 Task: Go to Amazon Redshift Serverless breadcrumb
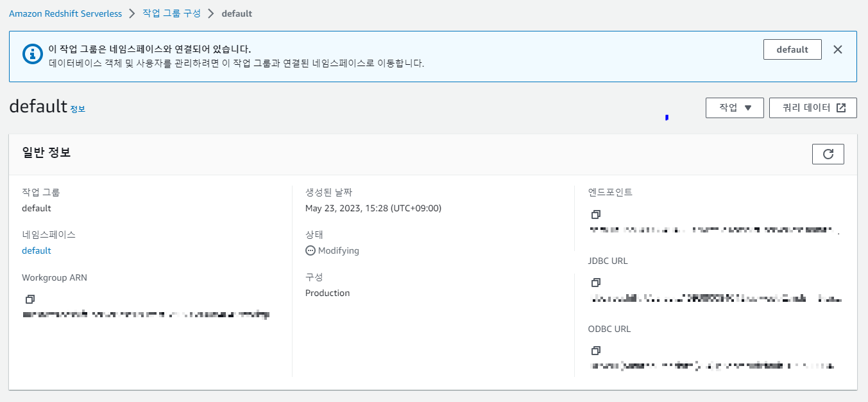[x=65, y=13]
